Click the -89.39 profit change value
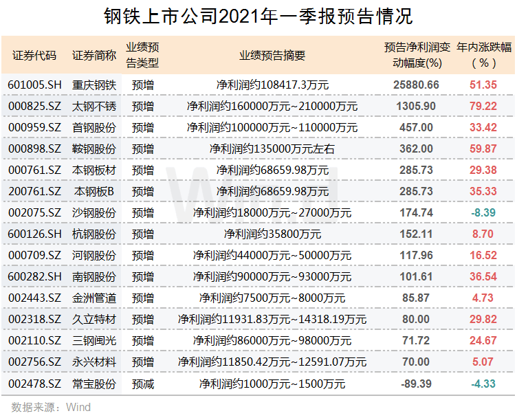 pyautogui.click(x=417, y=384)
